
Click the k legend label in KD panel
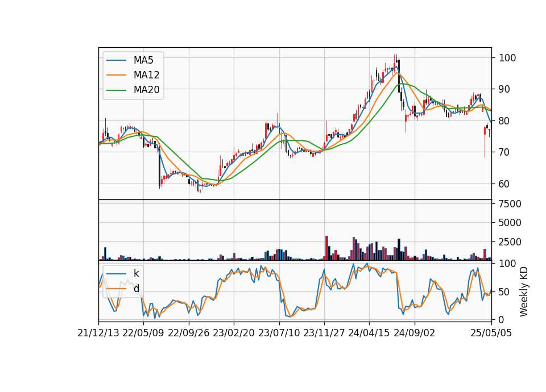click(136, 273)
